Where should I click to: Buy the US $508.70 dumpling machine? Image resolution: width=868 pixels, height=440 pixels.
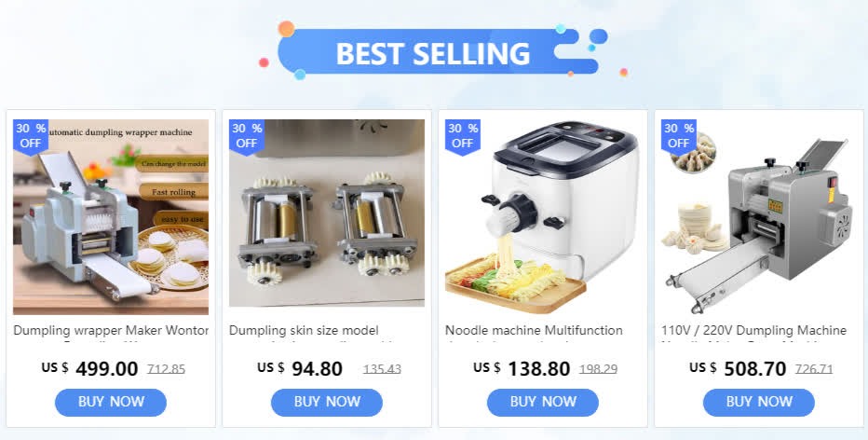(758, 403)
